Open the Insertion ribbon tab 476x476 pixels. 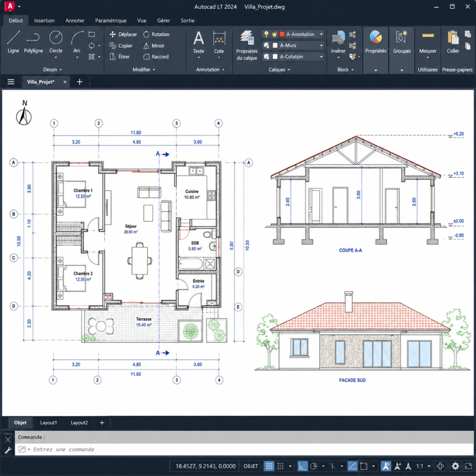[44, 20]
